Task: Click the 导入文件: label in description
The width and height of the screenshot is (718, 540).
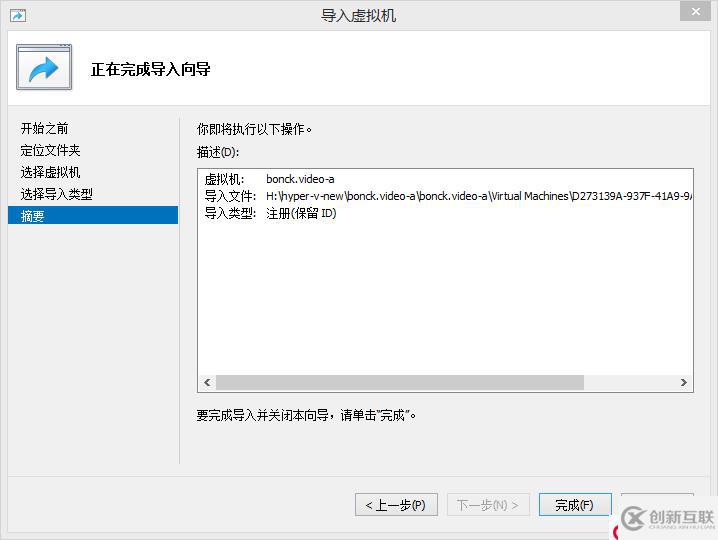Action: (230, 196)
